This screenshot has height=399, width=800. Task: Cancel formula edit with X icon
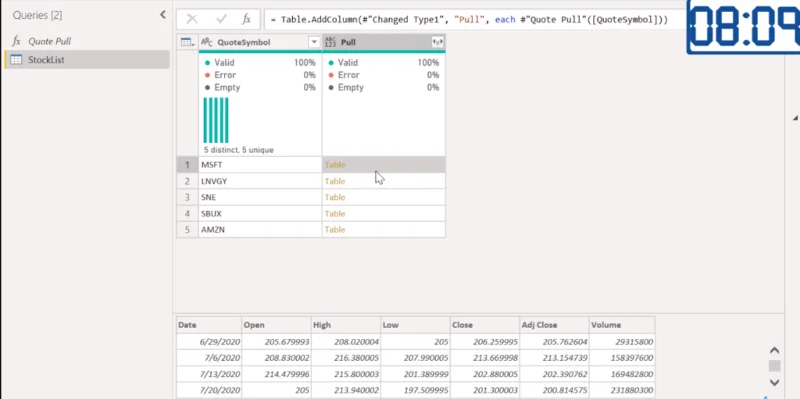[x=192, y=19]
